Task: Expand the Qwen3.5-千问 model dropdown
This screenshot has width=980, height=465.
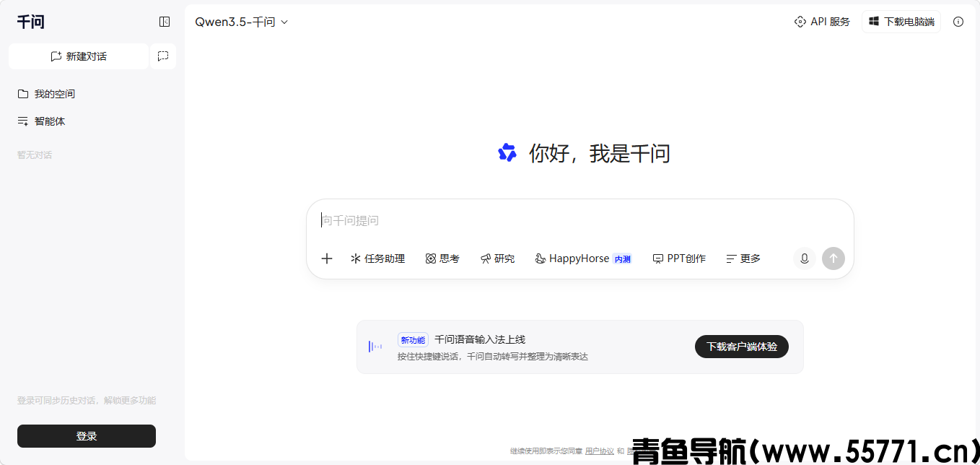Action: pyautogui.click(x=242, y=22)
